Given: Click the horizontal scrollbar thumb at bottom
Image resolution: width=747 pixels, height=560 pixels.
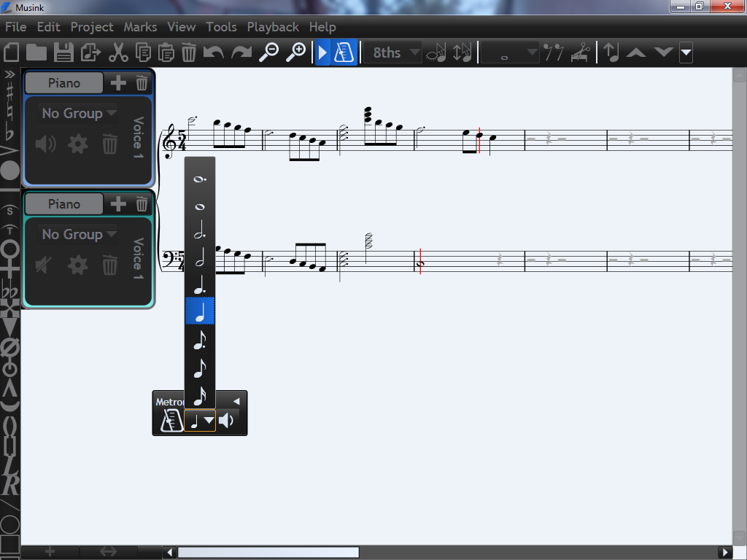Looking at the screenshot, I should coord(268,552).
